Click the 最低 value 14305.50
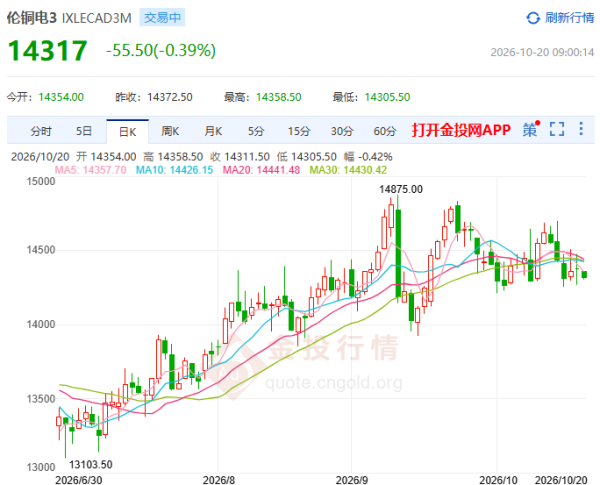Viewport: 600px width, 485px height. click(x=387, y=97)
